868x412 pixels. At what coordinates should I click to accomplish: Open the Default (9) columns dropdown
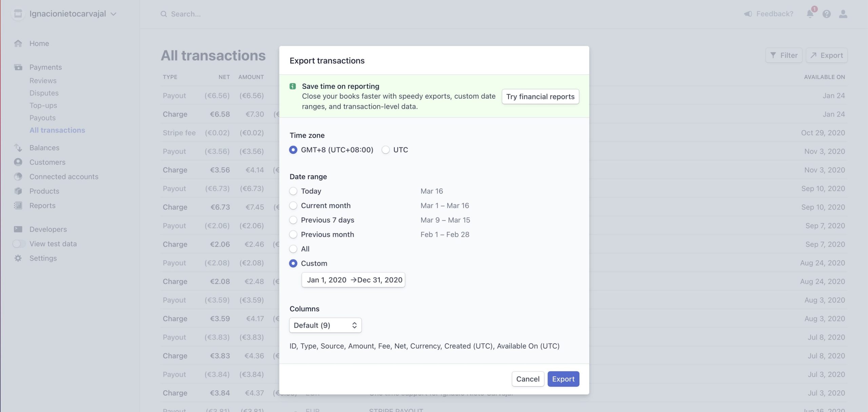coord(325,325)
